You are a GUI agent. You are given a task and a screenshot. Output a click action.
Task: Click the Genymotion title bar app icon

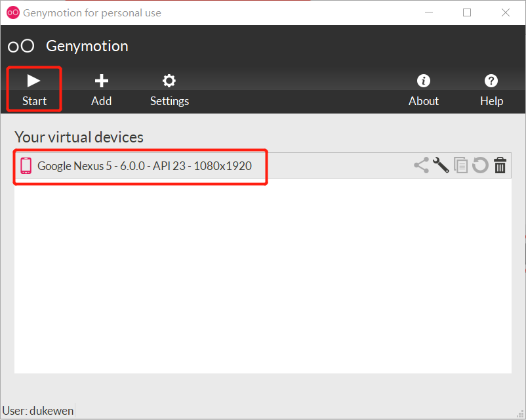tap(13, 12)
